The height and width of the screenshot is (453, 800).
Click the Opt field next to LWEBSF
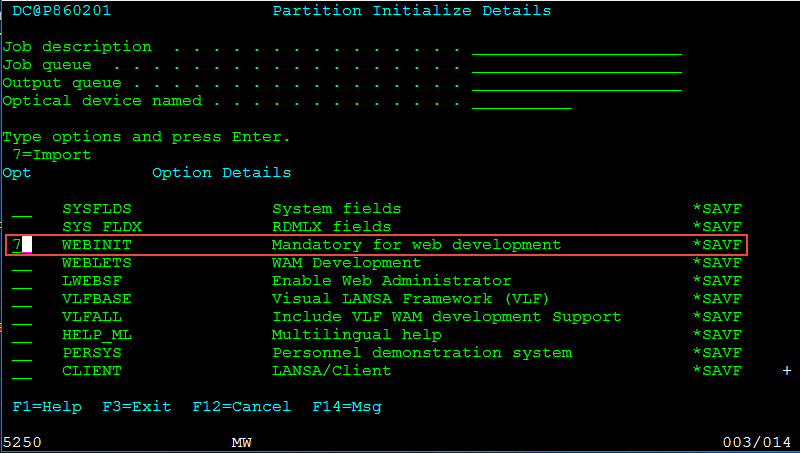click(x=22, y=281)
